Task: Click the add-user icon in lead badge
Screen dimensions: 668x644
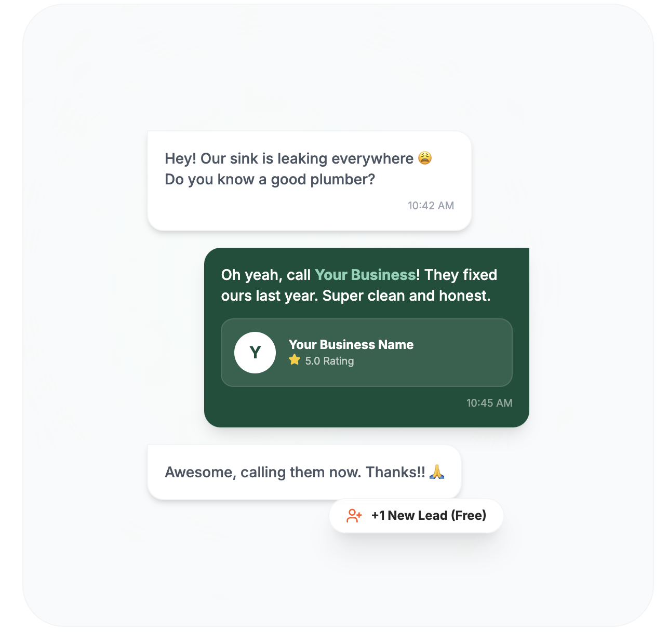Action: (354, 516)
